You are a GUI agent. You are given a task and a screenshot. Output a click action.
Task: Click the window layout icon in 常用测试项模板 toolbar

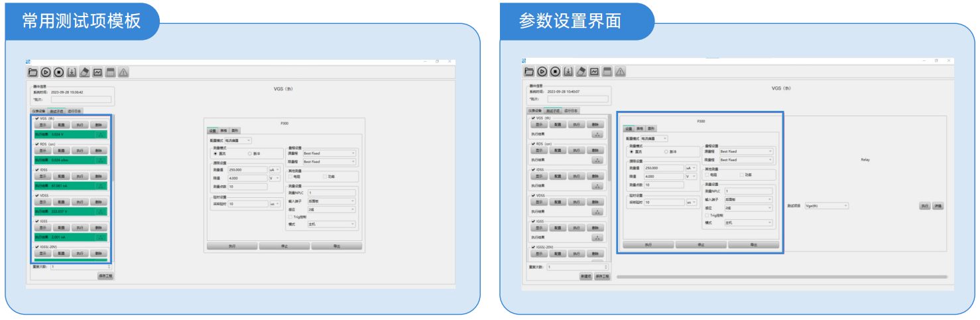point(110,72)
